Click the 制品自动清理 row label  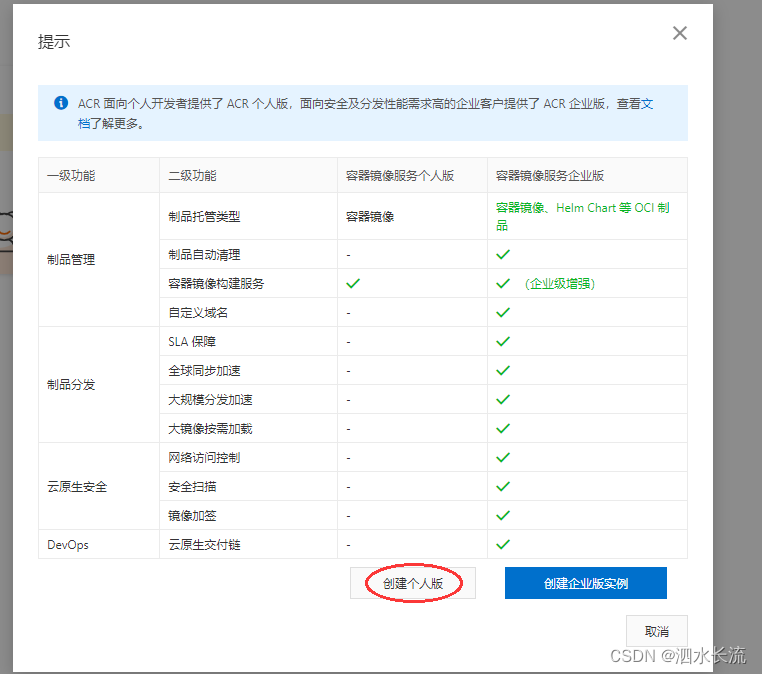(204, 255)
